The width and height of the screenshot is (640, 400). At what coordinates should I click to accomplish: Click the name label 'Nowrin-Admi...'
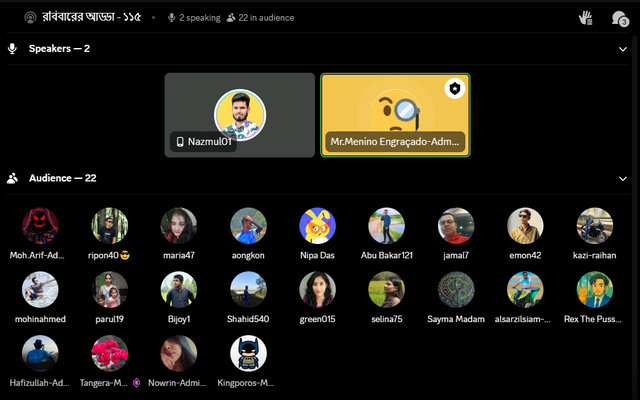pos(177,383)
